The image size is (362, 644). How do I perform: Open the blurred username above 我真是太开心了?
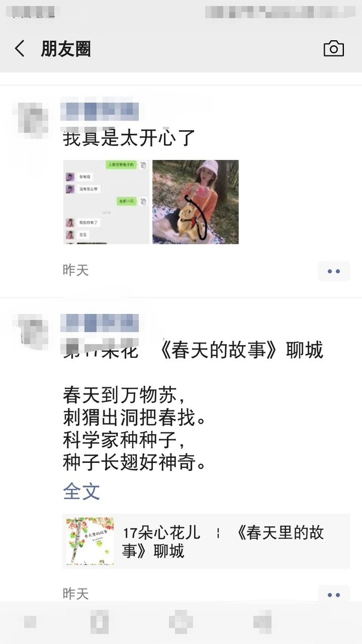(100, 111)
